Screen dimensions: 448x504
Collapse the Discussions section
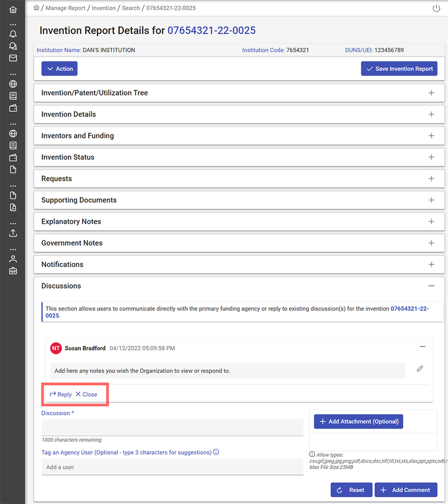[431, 286]
